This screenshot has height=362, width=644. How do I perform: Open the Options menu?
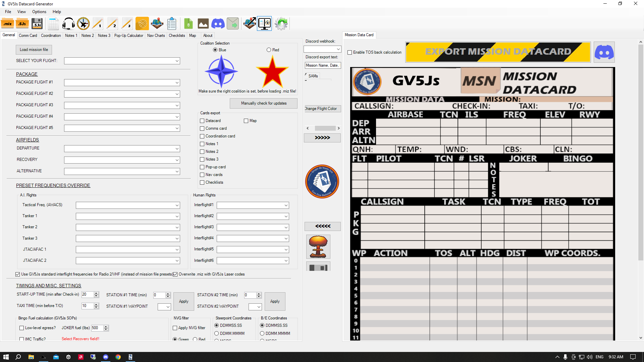39,12
